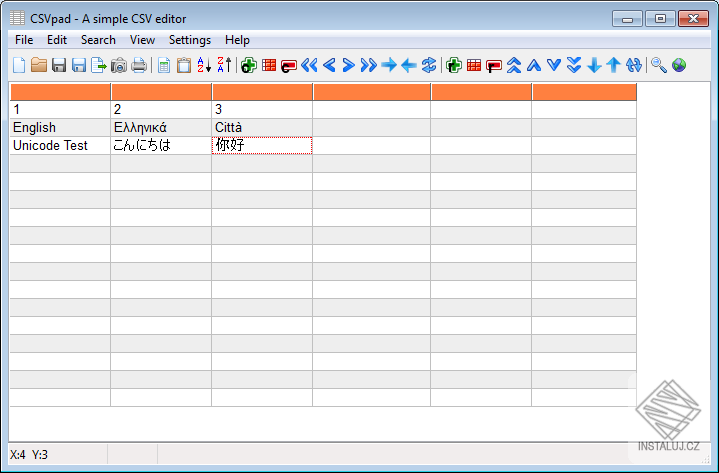Open the File menu
719x473 pixels.
tap(24, 40)
